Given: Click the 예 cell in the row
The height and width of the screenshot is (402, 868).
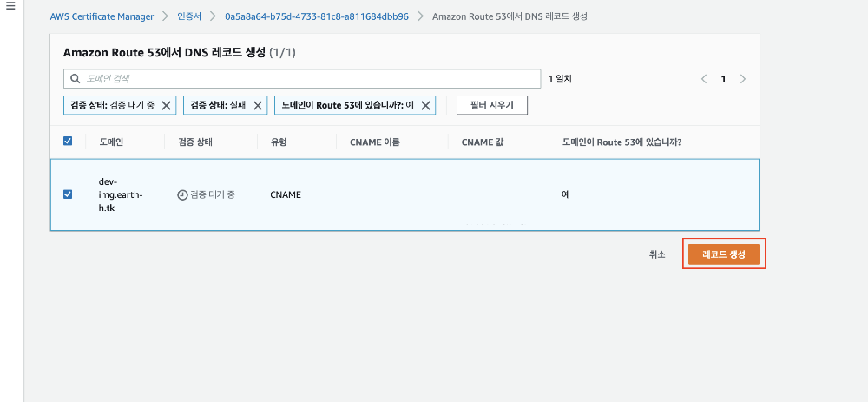Looking at the screenshot, I should pyautogui.click(x=566, y=194).
